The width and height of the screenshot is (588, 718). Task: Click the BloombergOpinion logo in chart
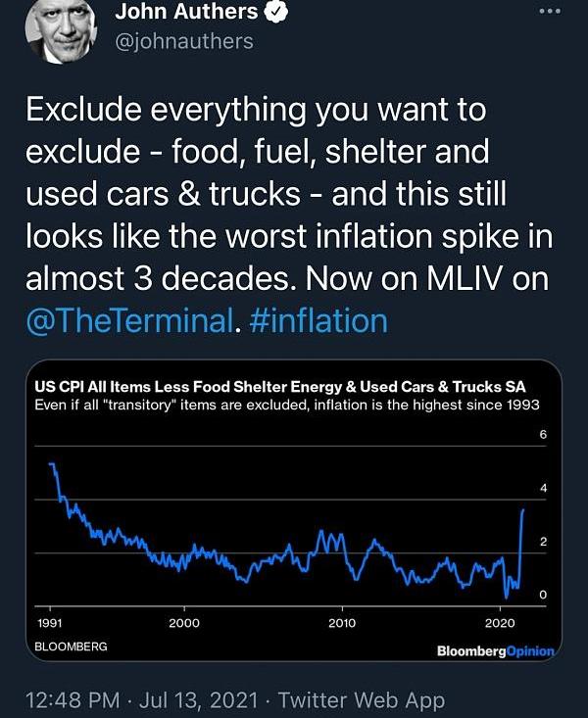pyautogui.click(x=496, y=650)
